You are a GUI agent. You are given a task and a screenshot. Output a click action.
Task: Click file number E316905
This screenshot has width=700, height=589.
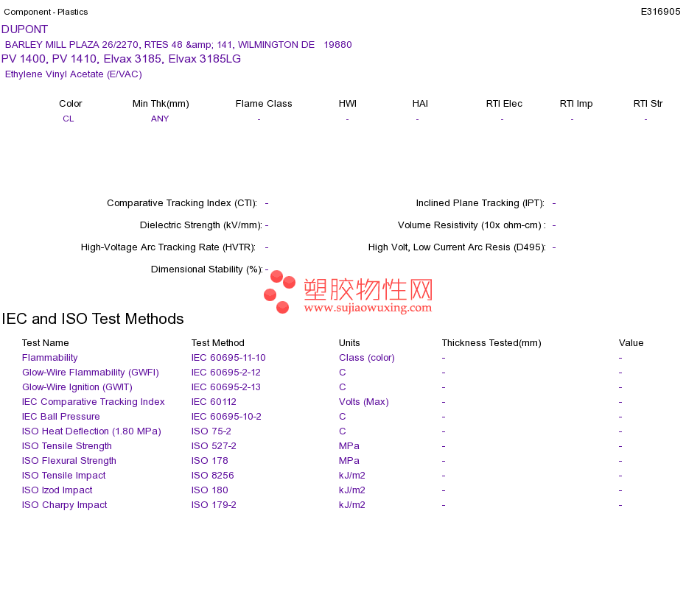tap(660, 12)
